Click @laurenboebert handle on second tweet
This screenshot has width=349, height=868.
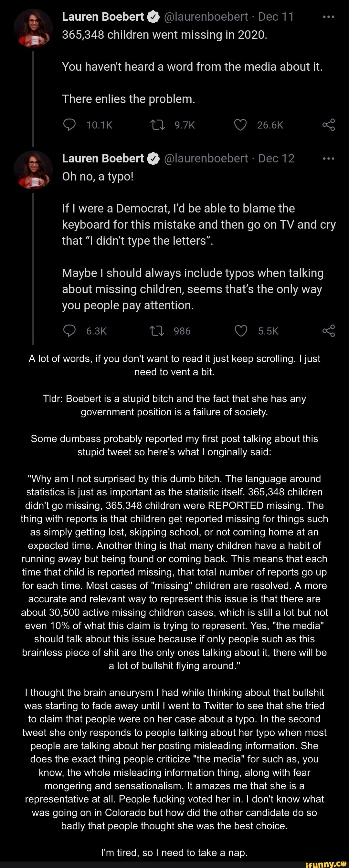[x=206, y=158]
